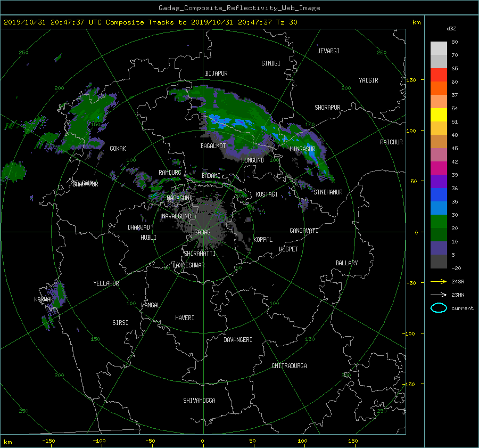Click the GOKAK city label
Image resolution: width=479 pixels, height=448 pixels.
pos(118,149)
